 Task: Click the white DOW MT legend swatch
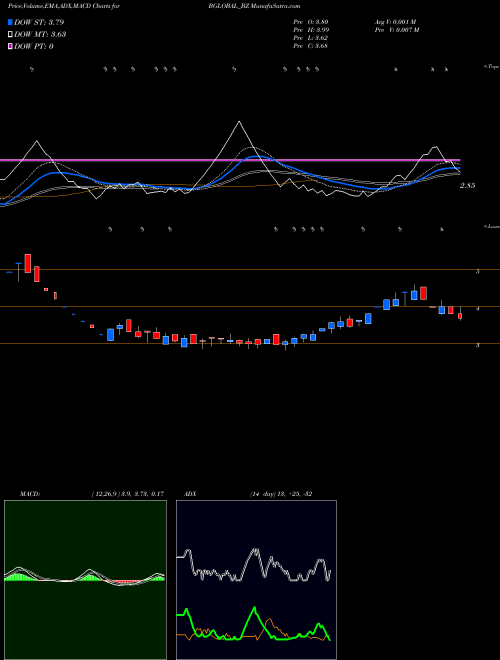click(10, 35)
